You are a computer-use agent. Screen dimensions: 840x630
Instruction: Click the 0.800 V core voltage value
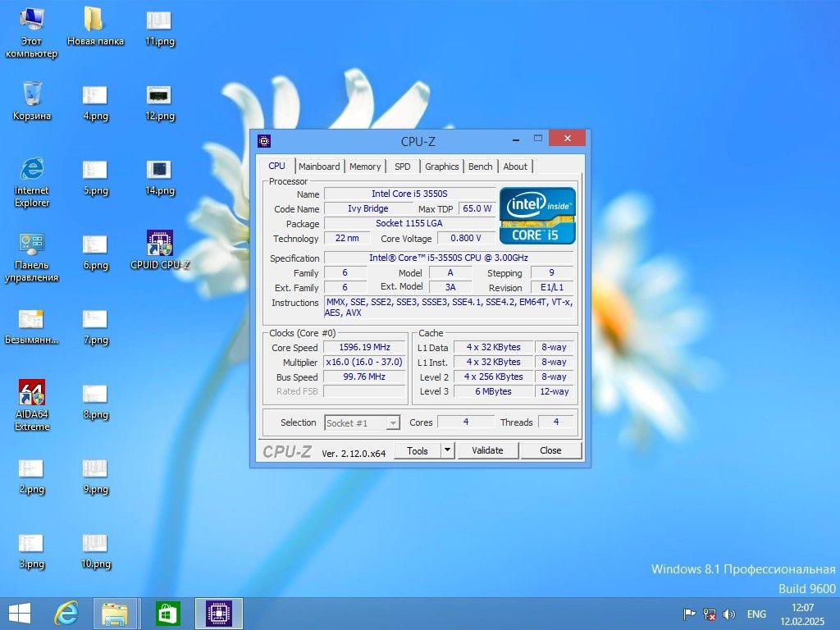(466, 238)
